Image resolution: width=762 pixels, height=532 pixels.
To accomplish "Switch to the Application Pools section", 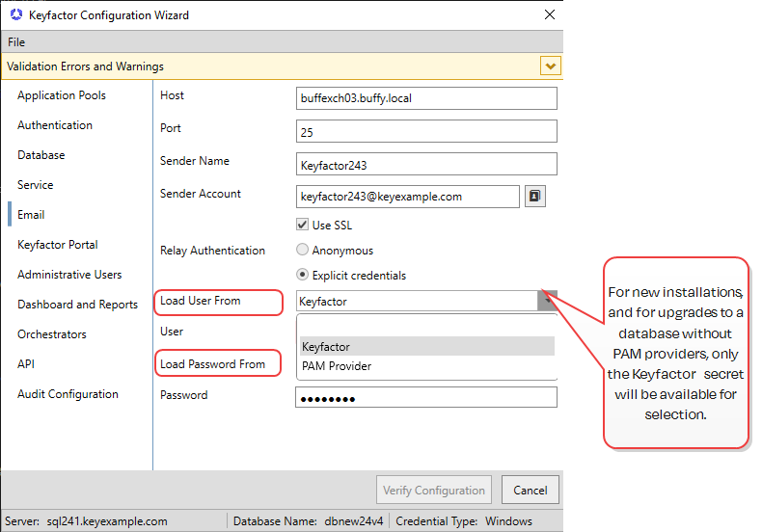I will pos(62,95).
